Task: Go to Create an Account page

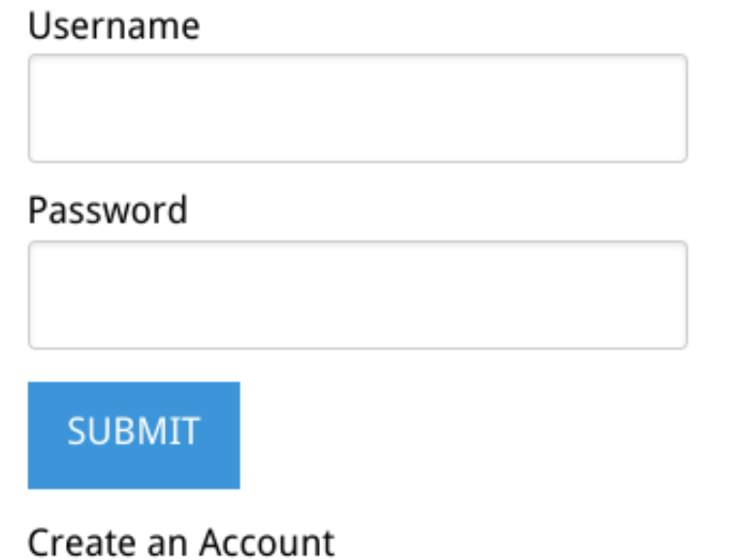Action: click(181, 542)
